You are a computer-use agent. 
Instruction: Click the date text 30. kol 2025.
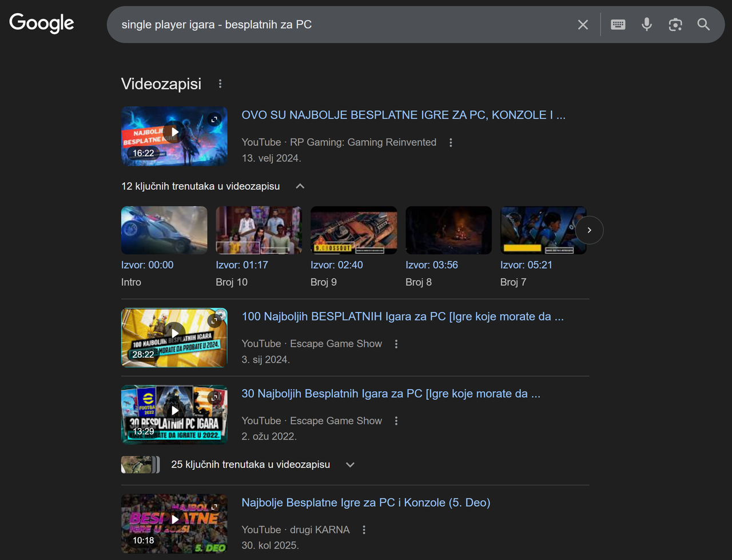pyautogui.click(x=270, y=546)
